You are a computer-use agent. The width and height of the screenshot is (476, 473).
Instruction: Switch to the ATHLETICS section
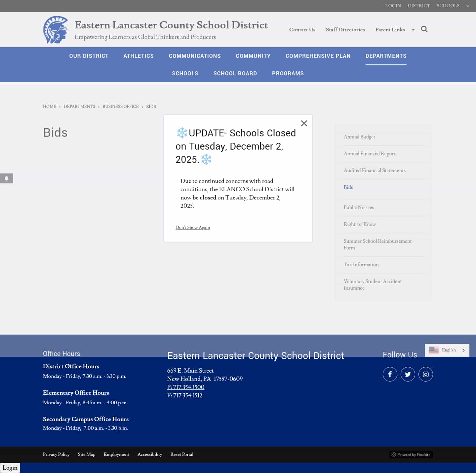tap(139, 56)
